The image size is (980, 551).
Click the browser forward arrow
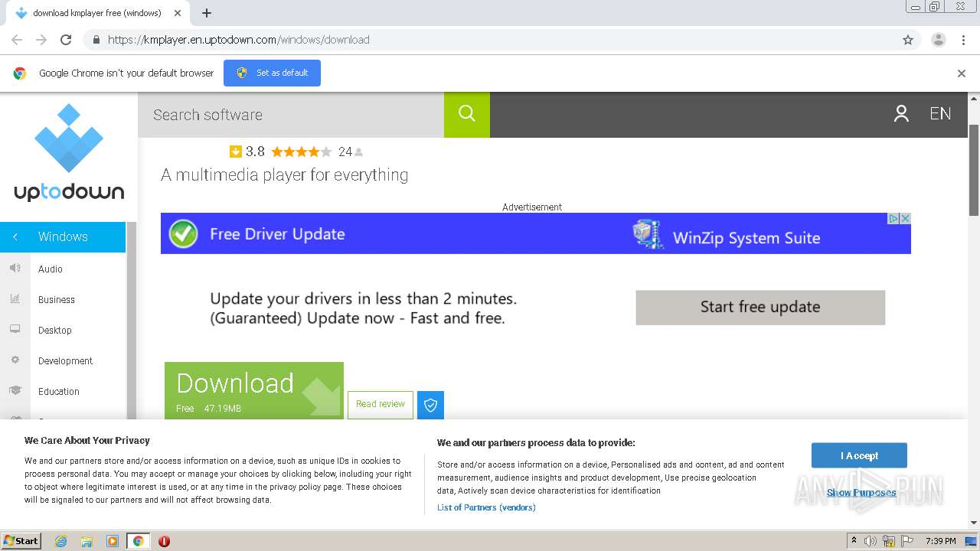coord(41,40)
